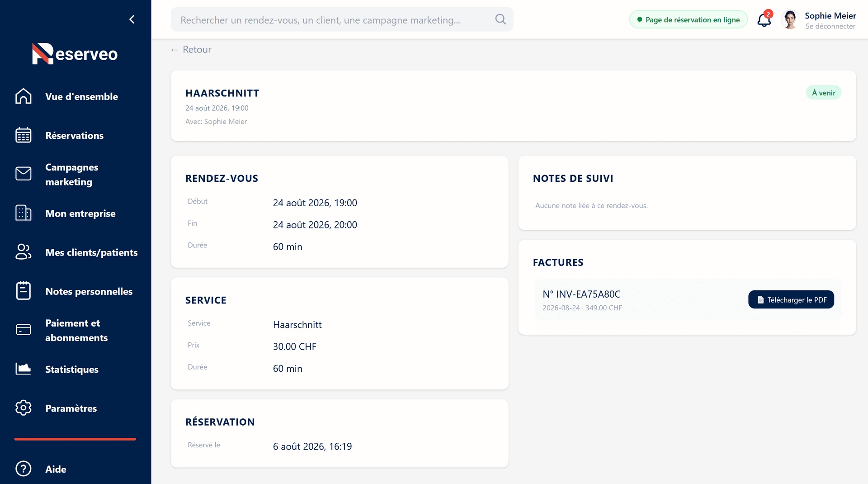Image resolution: width=868 pixels, height=484 pixels.
Task: Click Se déconnecter to log out
Action: [x=830, y=26]
